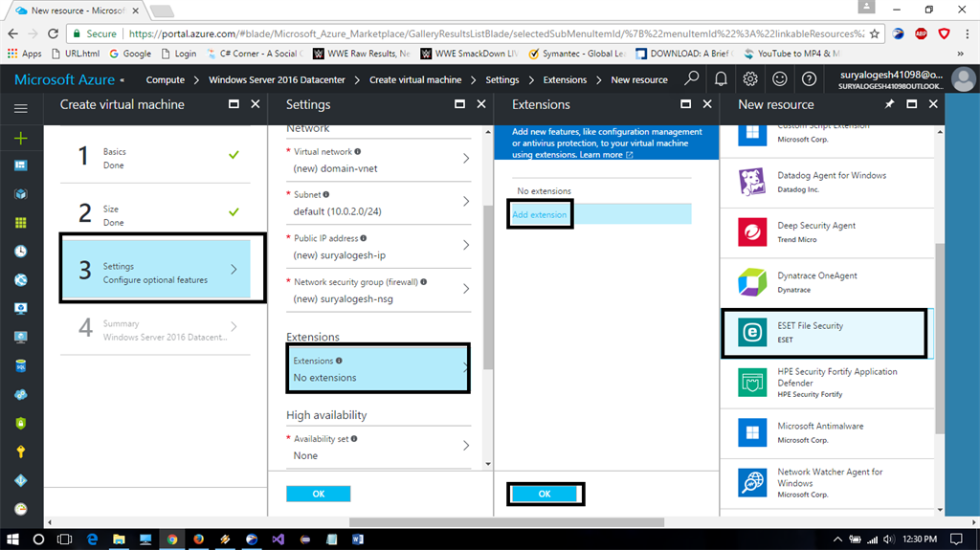This screenshot has width=980, height=550.
Task: Click the horizontal blade scrollbar
Action: coord(506,522)
